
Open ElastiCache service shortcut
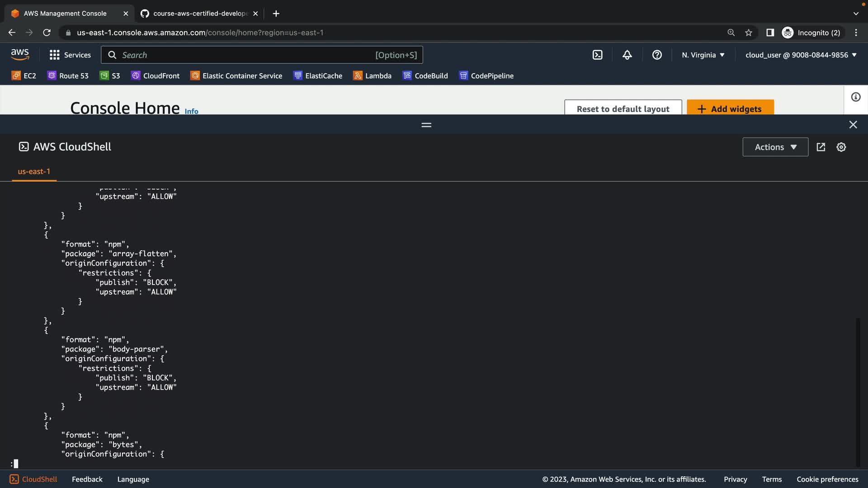coord(317,76)
